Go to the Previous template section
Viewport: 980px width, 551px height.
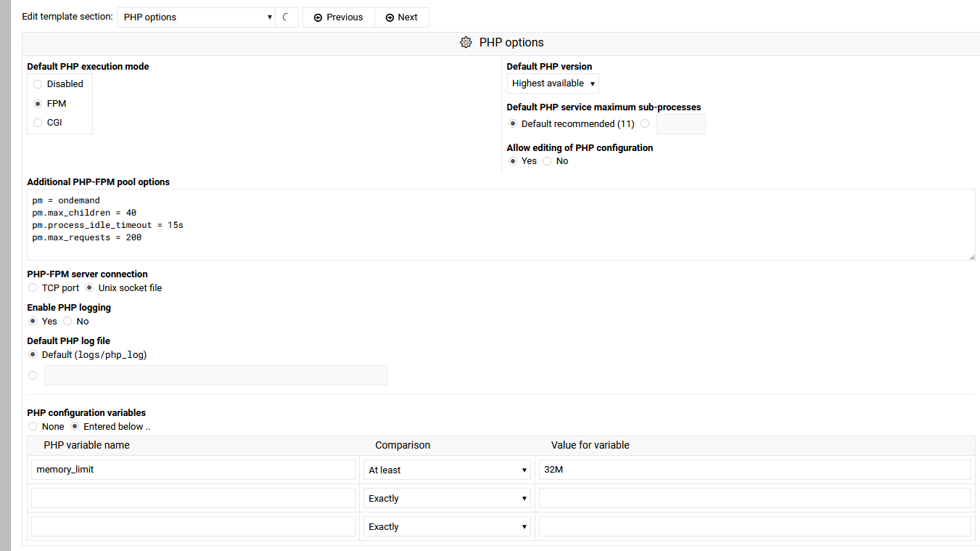click(x=338, y=17)
